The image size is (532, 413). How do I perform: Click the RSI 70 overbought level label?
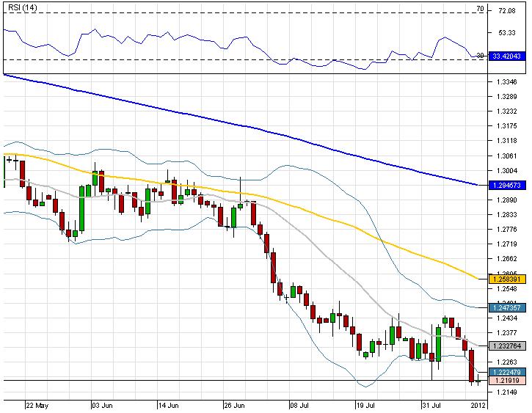pyautogui.click(x=479, y=9)
